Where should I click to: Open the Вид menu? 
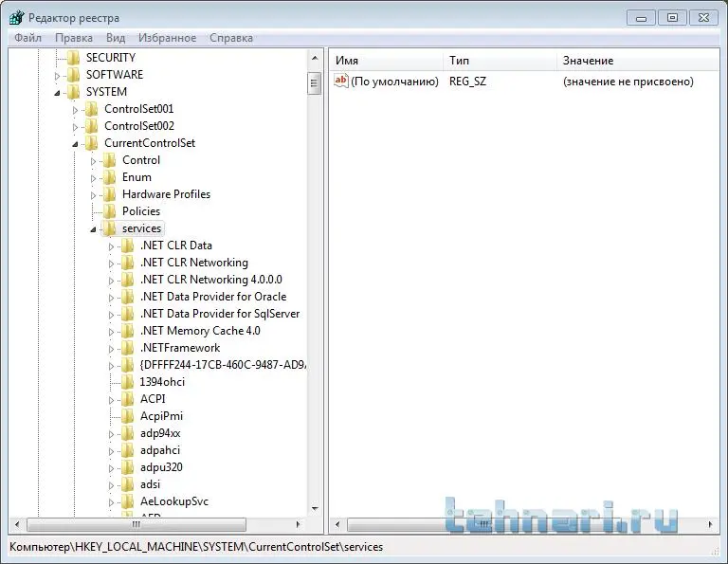click(116, 38)
